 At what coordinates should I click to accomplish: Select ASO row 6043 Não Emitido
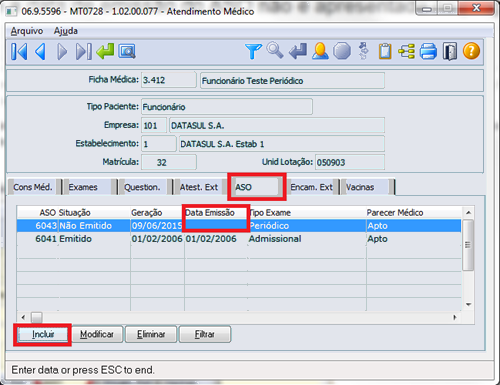click(x=239, y=226)
